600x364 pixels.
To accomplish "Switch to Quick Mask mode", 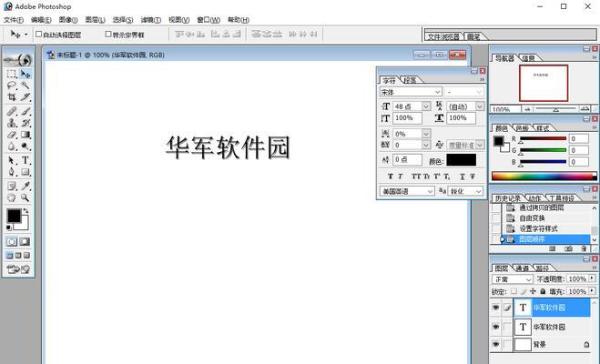I will click(25, 242).
